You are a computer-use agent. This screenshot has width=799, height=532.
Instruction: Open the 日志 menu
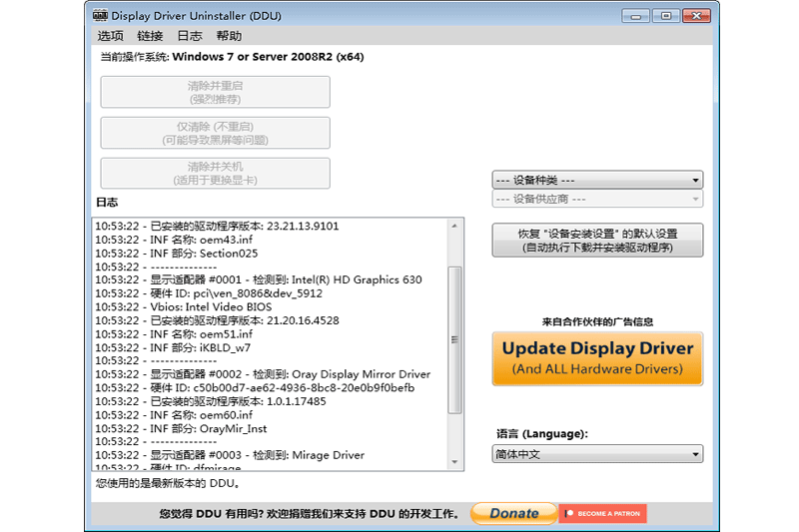click(x=190, y=36)
